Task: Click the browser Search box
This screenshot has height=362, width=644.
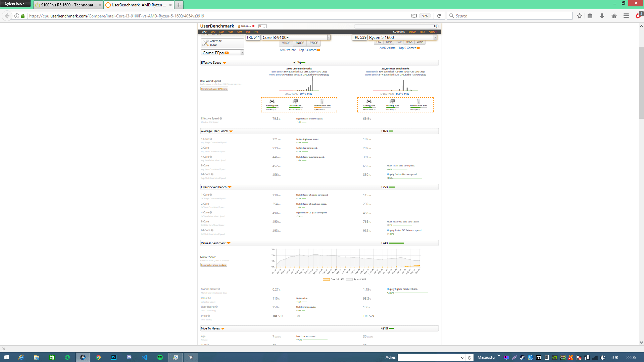Action: click(510, 16)
